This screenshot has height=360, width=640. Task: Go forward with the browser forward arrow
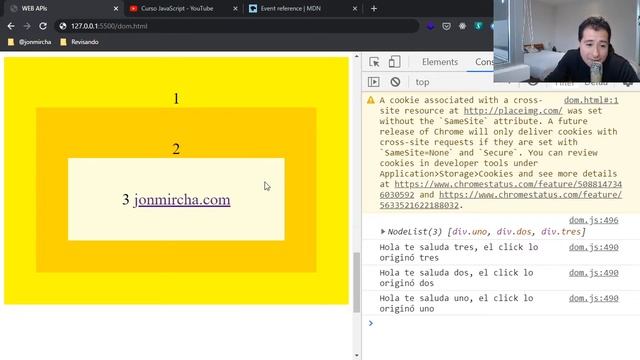[27, 26]
